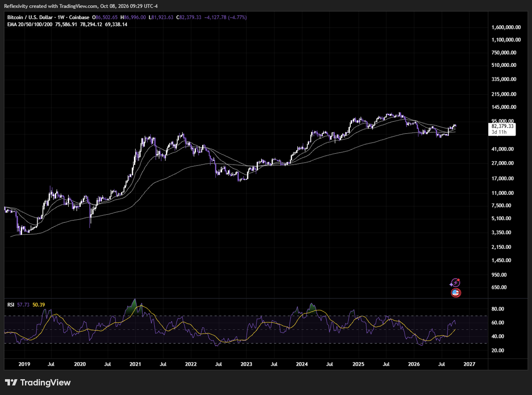
Task: Click the 2027 label on the time axis
Action: [469, 364]
